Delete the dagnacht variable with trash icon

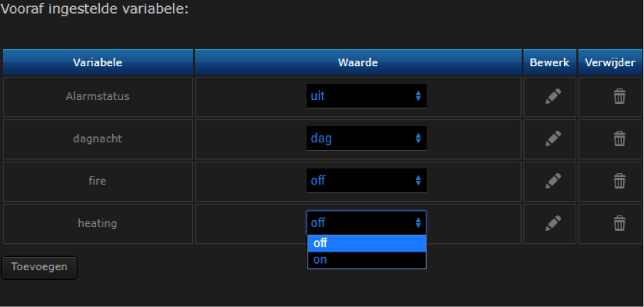619,139
